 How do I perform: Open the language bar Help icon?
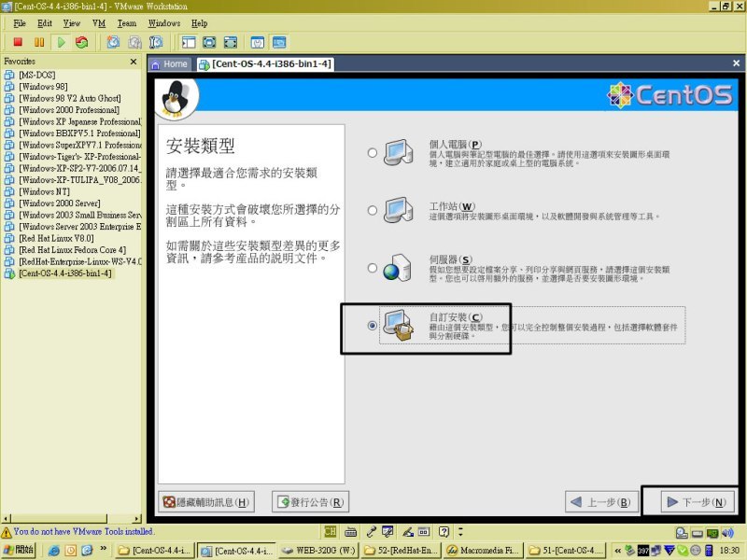point(444,531)
